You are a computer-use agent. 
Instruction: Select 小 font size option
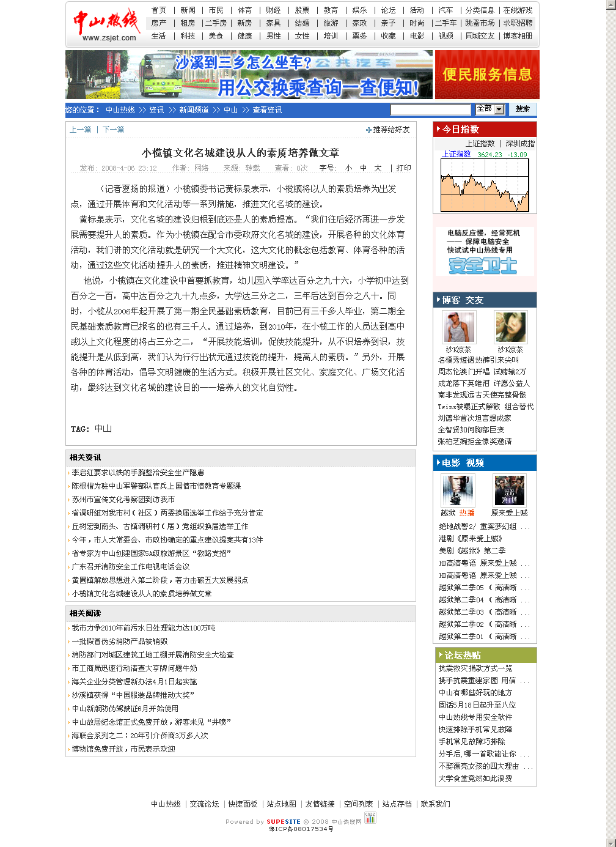click(348, 168)
